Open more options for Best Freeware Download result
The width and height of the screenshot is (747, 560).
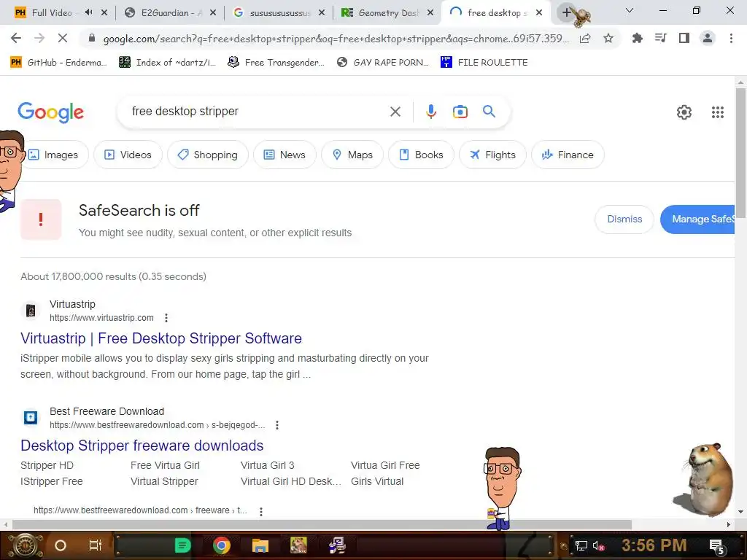click(276, 425)
